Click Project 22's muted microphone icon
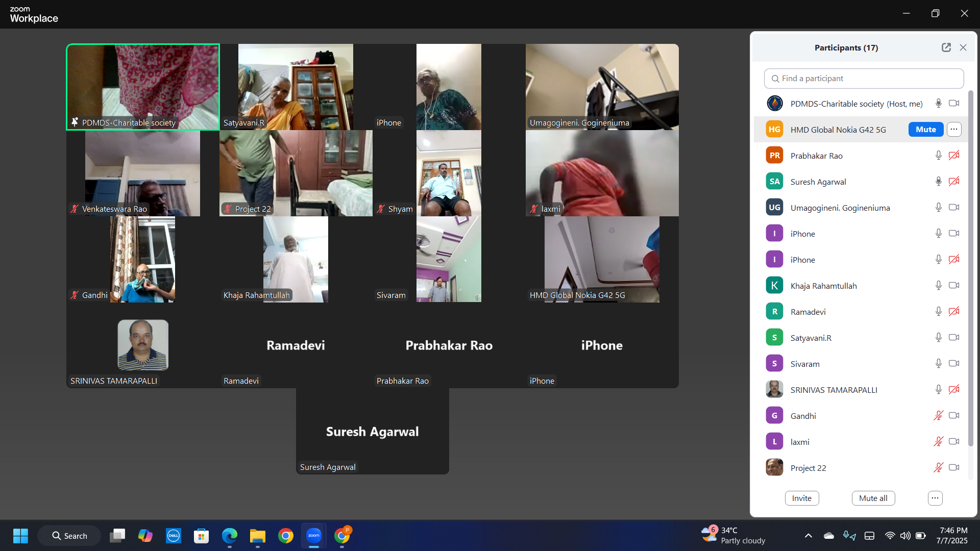 coord(938,468)
